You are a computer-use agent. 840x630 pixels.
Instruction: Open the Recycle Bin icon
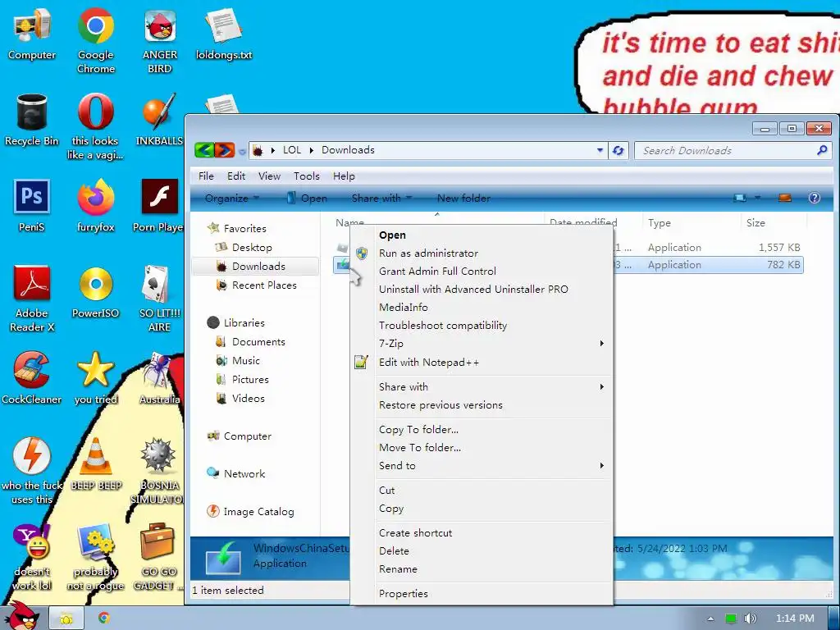point(32,120)
